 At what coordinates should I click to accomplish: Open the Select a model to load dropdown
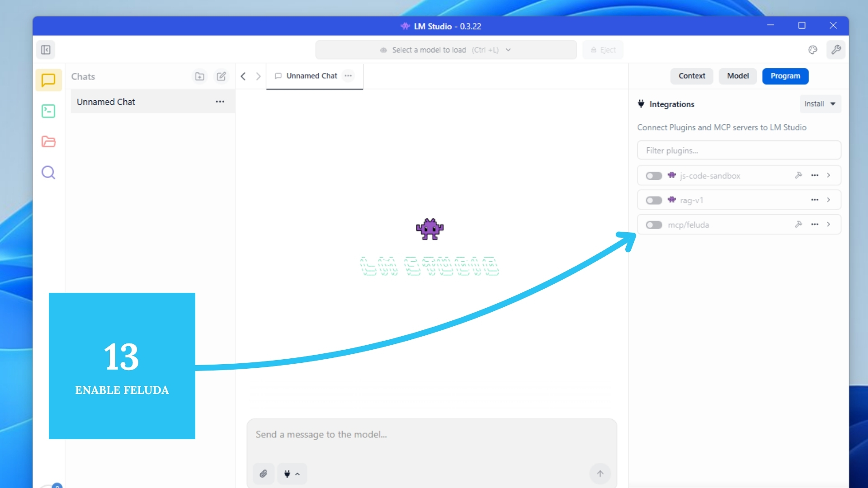click(446, 50)
